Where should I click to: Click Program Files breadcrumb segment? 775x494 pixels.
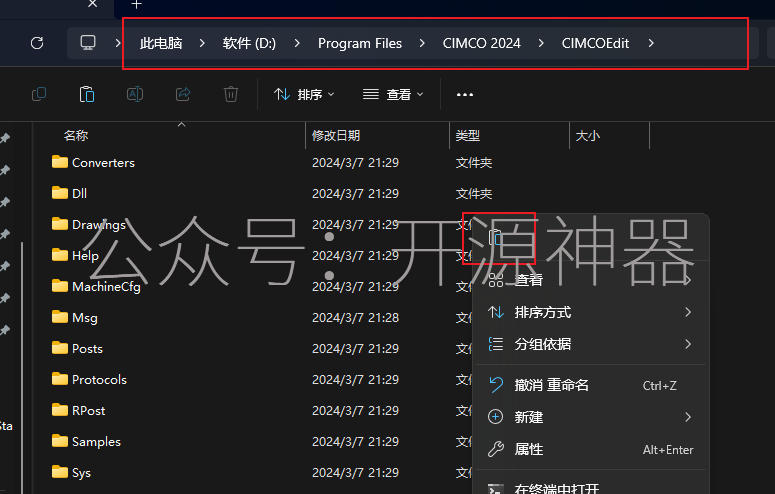click(360, 44)
